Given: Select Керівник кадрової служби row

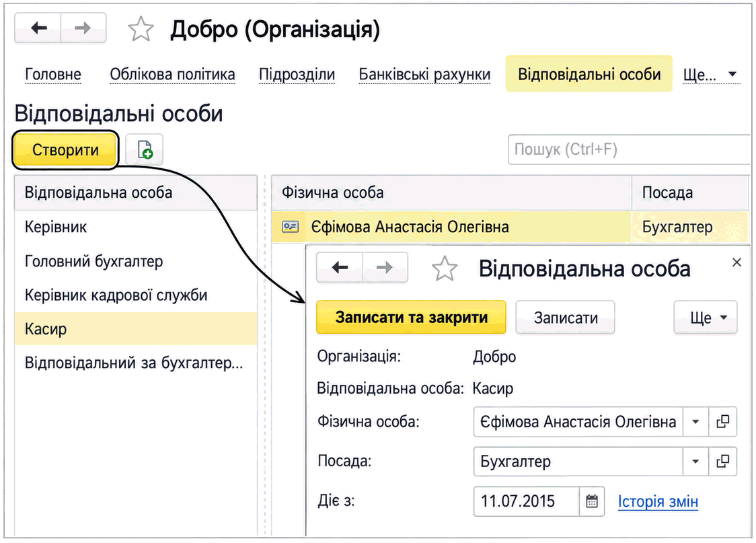Looking at the screenshot, I should click(135, 295).
